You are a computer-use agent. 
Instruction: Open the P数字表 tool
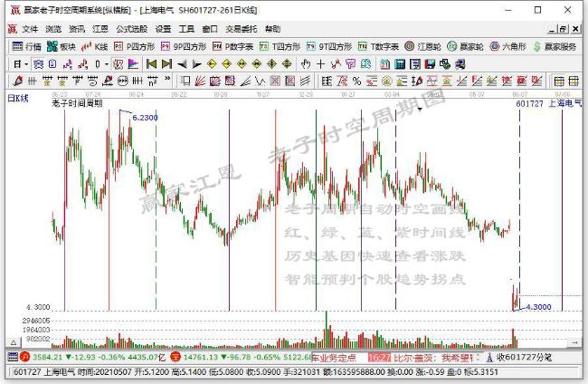232,46
